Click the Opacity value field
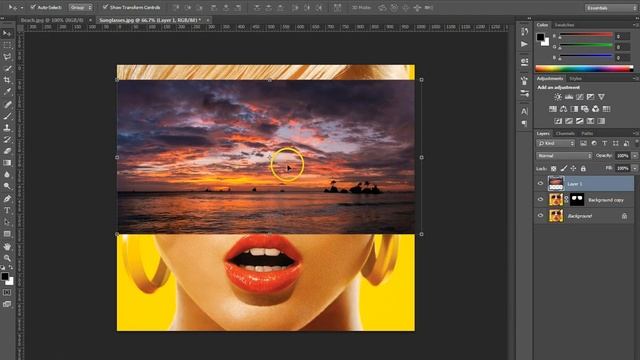 (x=622, y=156)
